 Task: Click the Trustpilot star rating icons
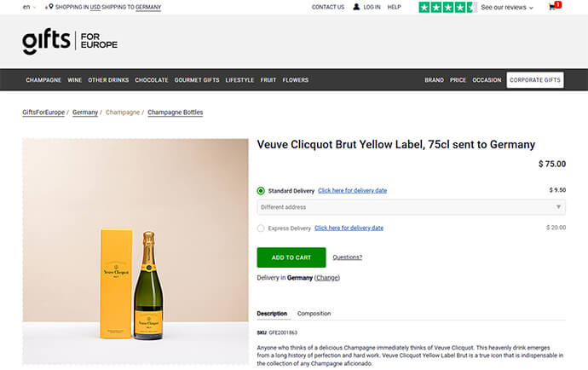447,7
